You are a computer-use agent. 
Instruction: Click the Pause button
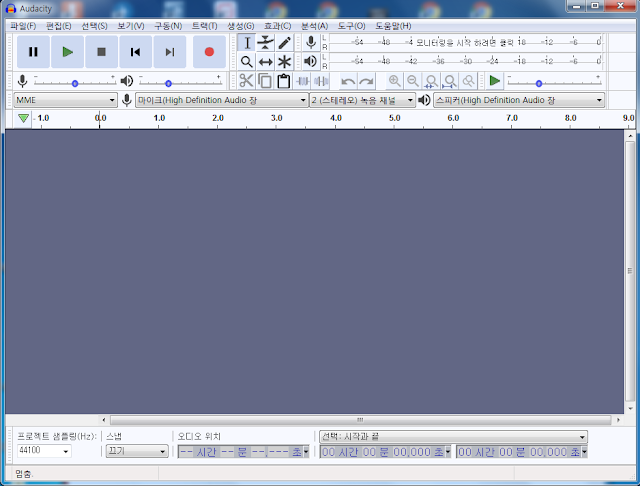tap(33, 52)
